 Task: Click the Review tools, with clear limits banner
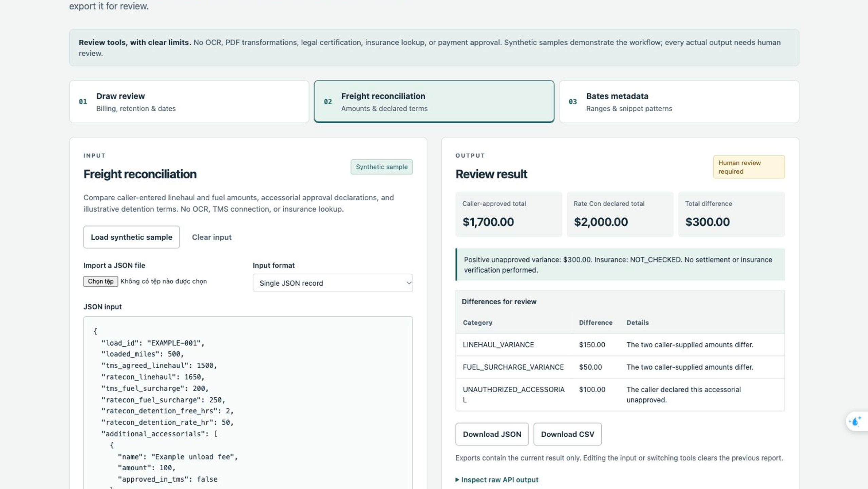tap(434, 48)
